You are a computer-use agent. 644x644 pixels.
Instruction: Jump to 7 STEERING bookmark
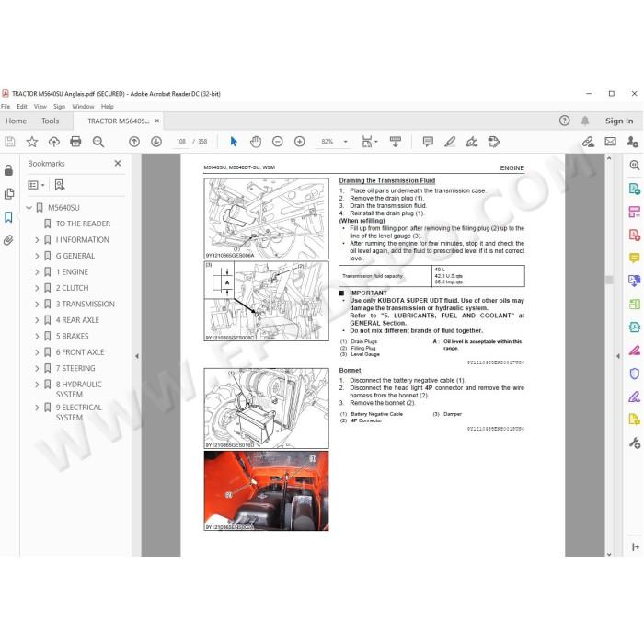pos(75,368)
